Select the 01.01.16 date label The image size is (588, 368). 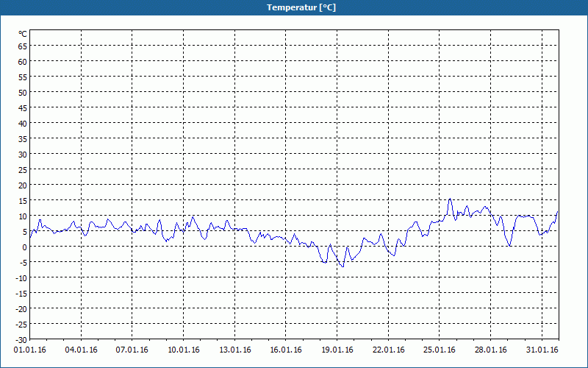point(29,350)
